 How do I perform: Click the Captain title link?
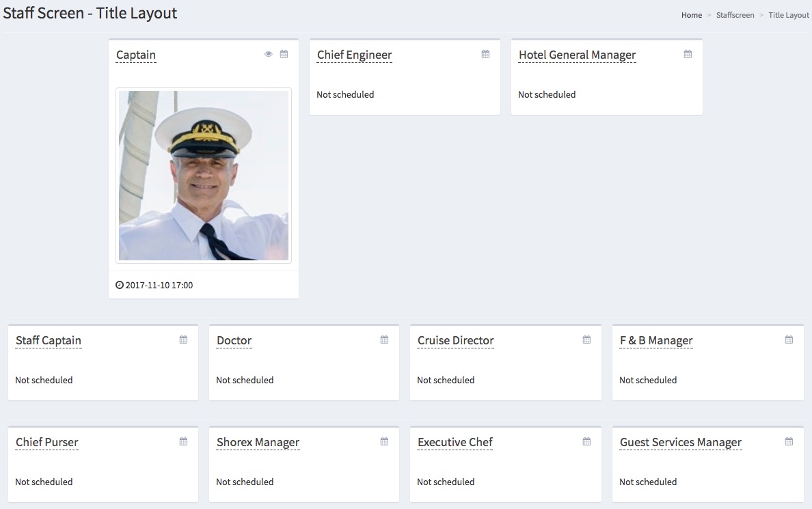[136, 55]
